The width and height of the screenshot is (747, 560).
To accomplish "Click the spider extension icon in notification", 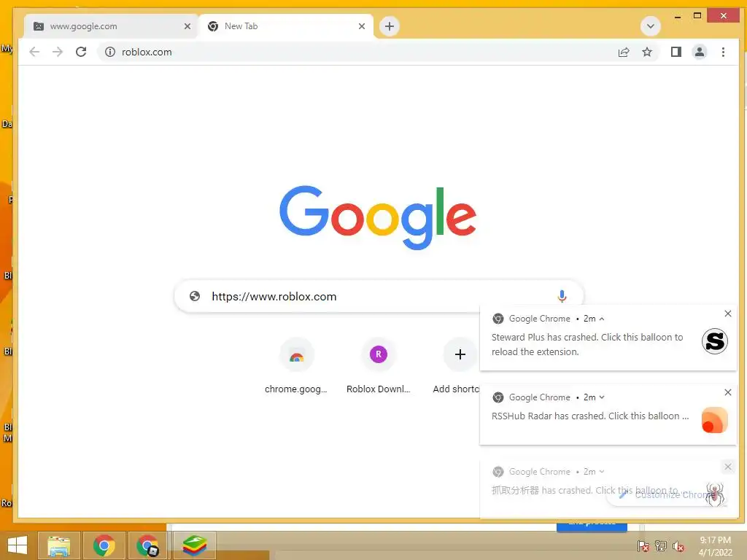I will (715, 494).
